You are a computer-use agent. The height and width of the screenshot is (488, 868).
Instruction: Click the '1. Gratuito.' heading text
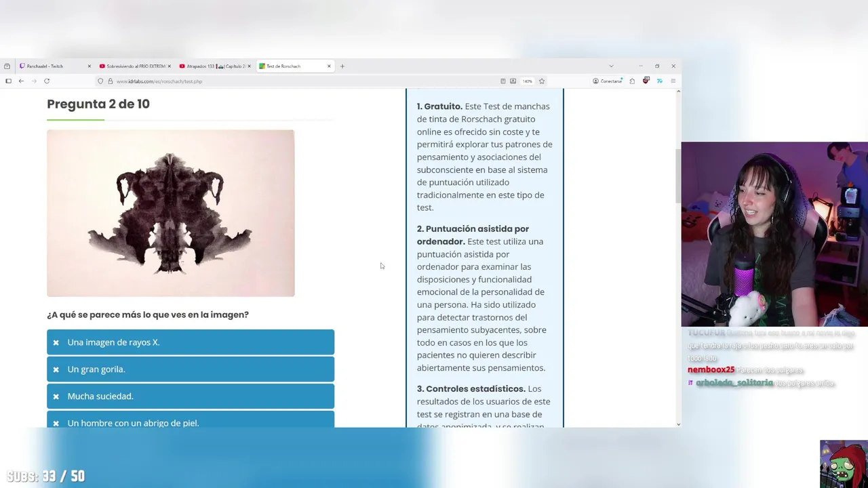(439, 106)
